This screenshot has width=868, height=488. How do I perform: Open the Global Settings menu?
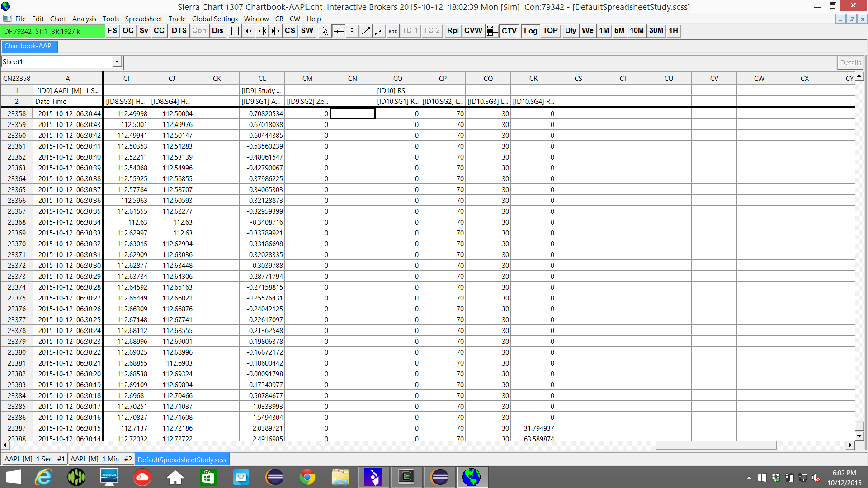(x=215, y=19)
